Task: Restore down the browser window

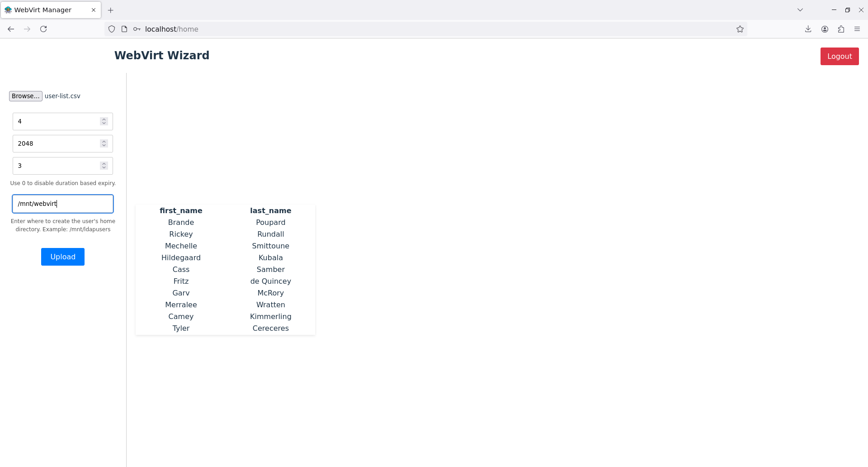Action: 848,10
